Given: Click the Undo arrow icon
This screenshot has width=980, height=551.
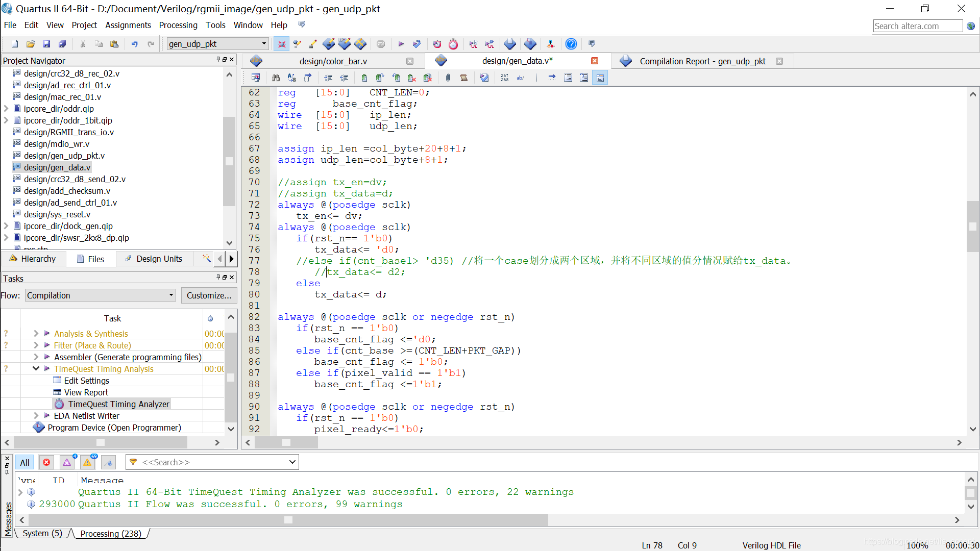Looking at the screenshot, I should (135, 44).
